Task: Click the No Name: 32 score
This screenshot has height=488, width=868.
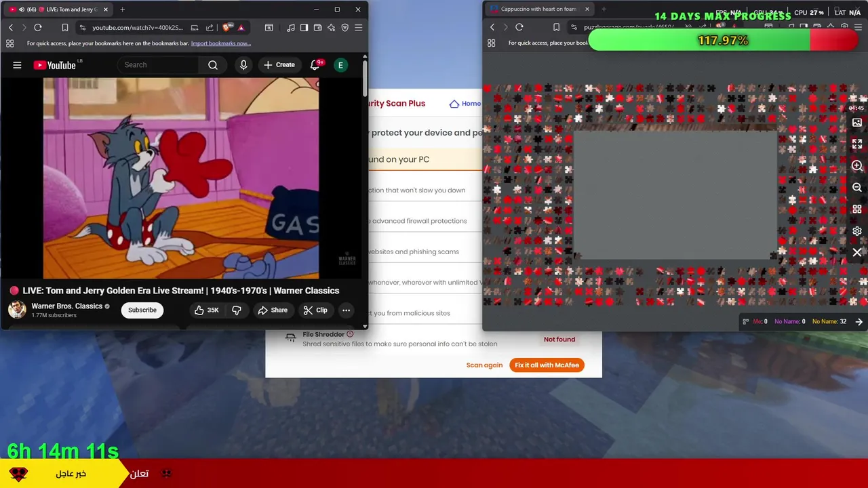Action: click(829, 322)
